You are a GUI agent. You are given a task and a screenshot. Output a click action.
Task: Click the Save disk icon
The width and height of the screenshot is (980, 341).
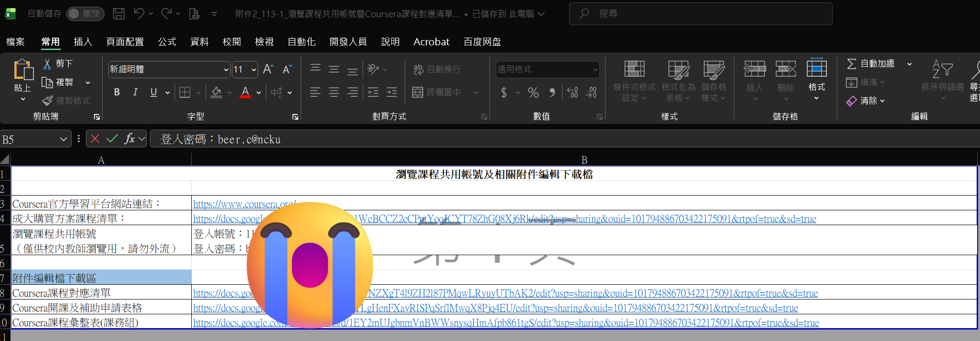pos(119,14)
